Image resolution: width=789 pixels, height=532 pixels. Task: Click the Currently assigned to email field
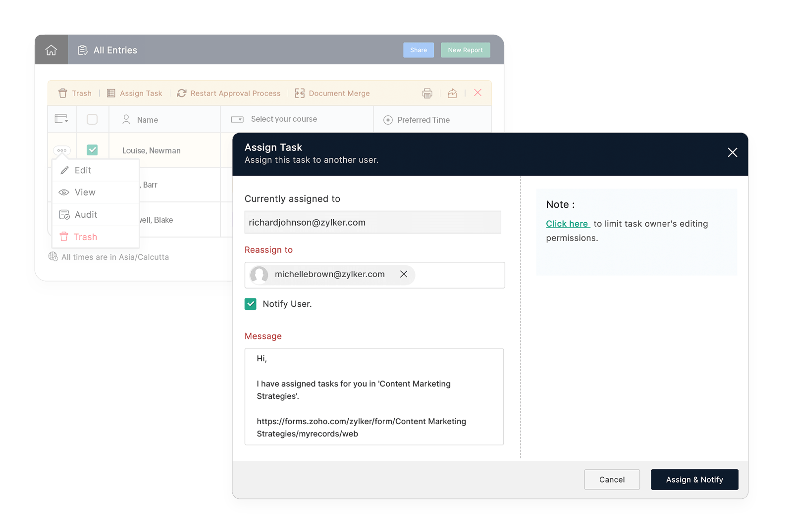372,222
